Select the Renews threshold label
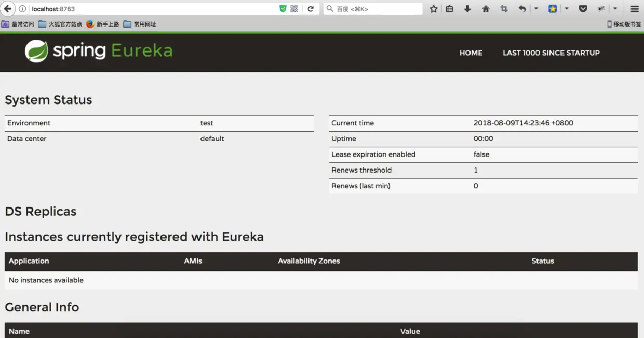Screen dimensions: 644x338 click(361, 170)
